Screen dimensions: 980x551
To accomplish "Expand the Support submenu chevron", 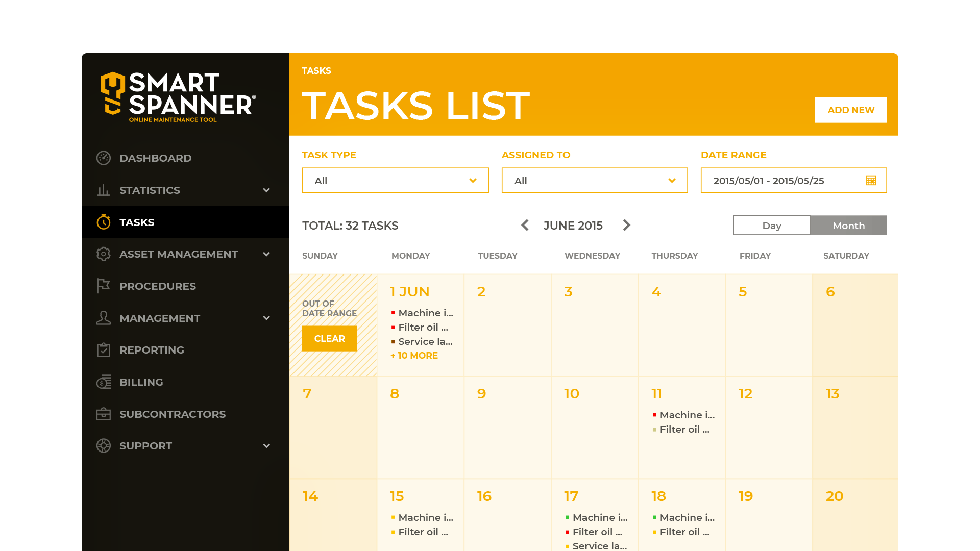I will [266, 446].
